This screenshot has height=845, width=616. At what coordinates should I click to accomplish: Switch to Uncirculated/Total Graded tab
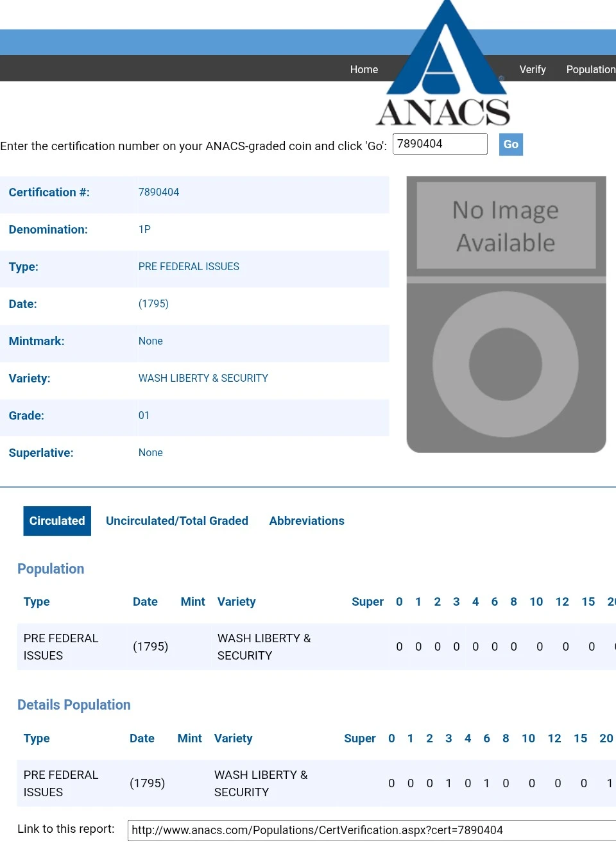(177, 521)
